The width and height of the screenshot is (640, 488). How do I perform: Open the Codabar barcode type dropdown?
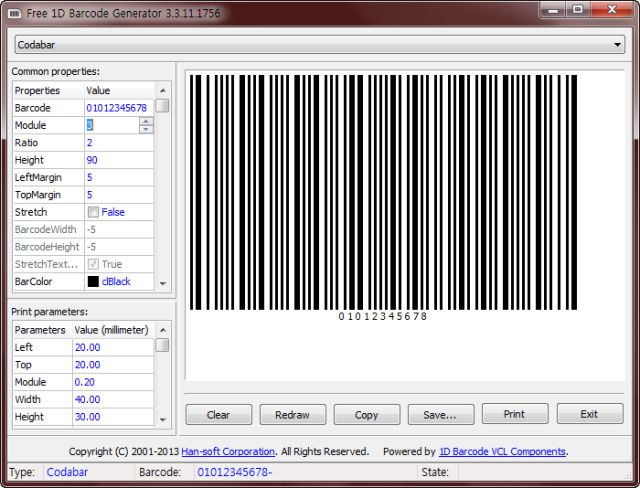[320, 44]
